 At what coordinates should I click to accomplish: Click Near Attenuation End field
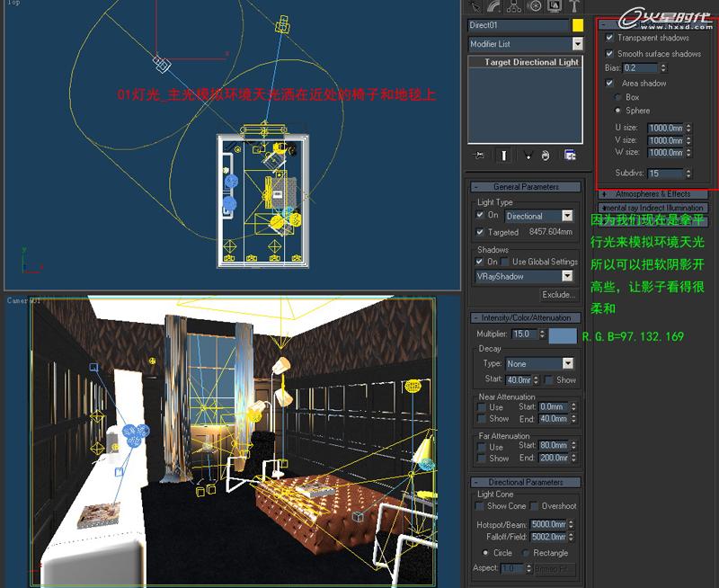pos(554,419)
